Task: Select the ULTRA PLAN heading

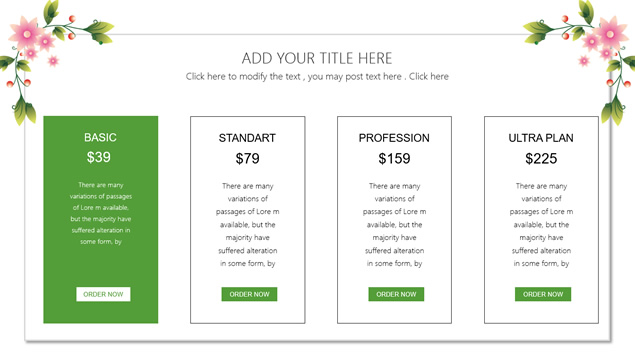Action: 541,138
